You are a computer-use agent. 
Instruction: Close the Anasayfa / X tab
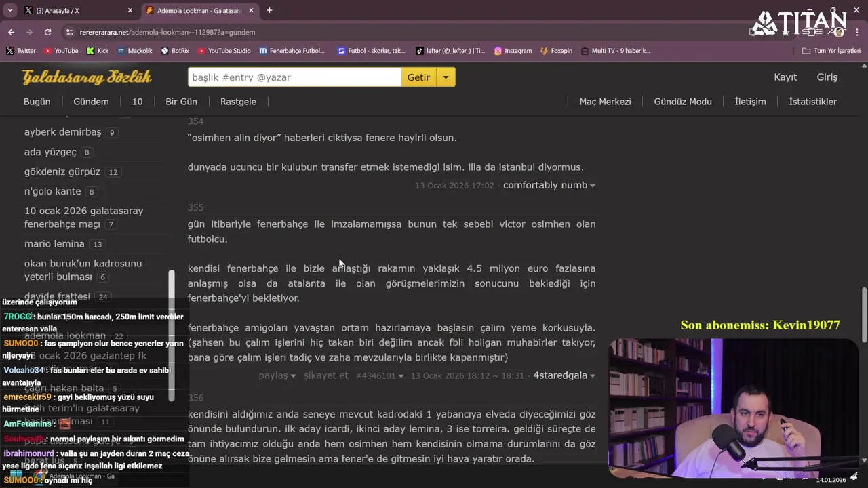point(130,10)
